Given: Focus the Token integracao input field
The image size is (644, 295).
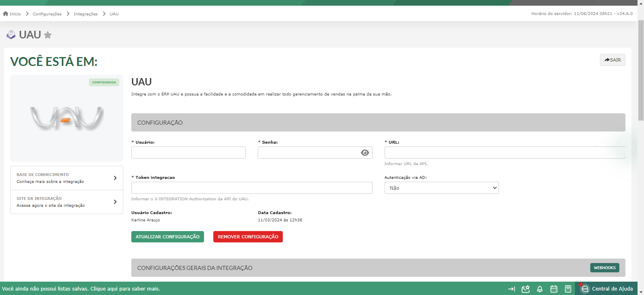Looking at the screenshot, I should tap(252, 188).
